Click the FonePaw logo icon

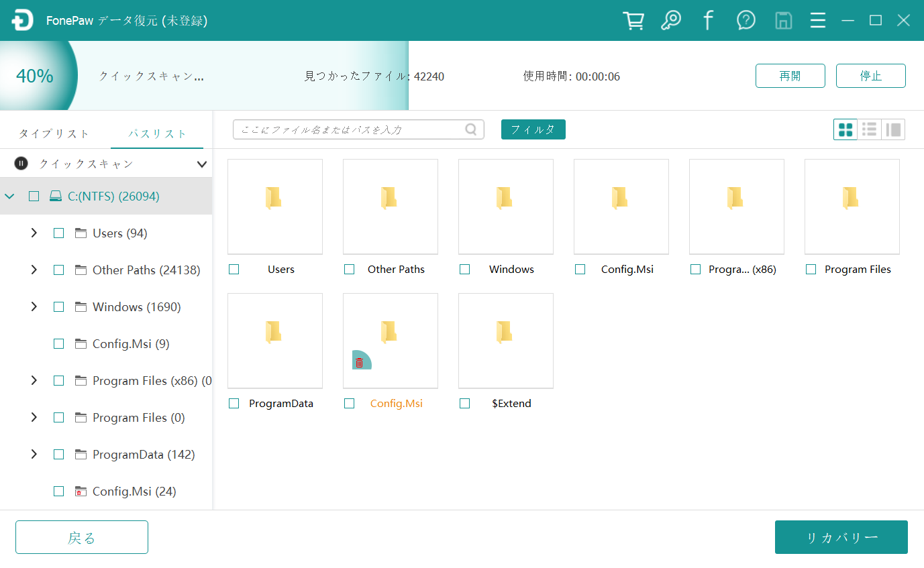point(22,21)
